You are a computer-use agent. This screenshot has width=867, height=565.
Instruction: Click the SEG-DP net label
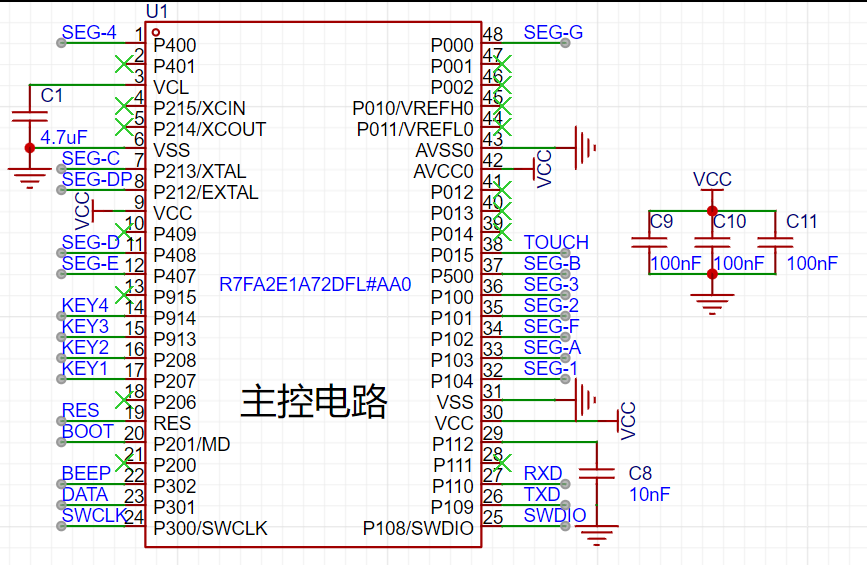point(97,180)
